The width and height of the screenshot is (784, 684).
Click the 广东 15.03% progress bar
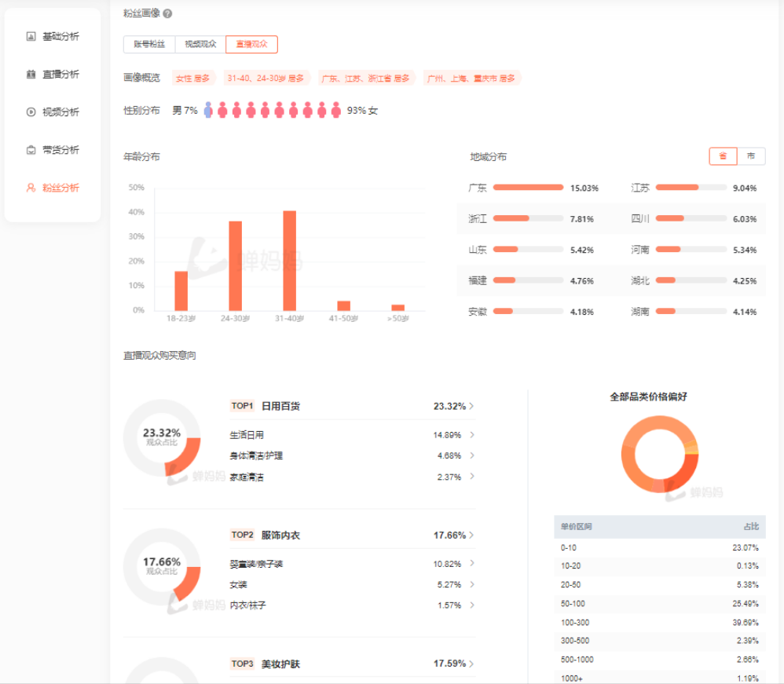pos(528,188)
